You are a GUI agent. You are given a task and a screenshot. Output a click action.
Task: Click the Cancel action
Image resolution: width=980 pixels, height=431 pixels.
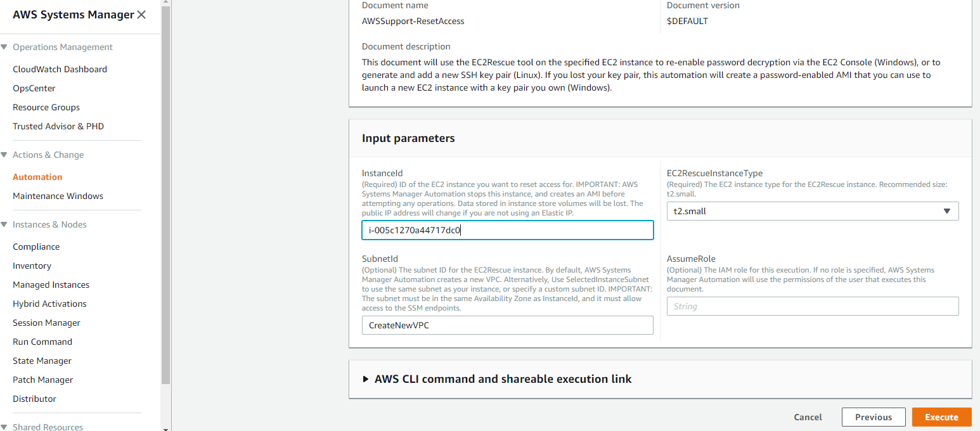(808, 416)
